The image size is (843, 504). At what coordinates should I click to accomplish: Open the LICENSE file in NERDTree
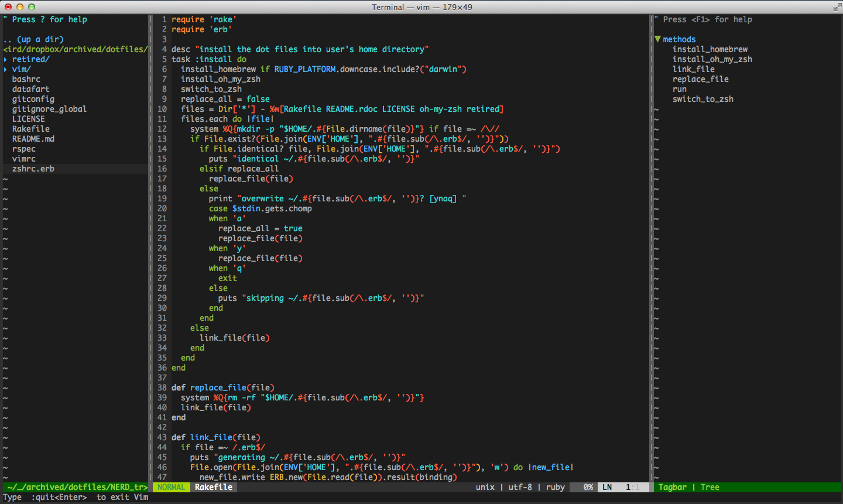tap(29, 119)
